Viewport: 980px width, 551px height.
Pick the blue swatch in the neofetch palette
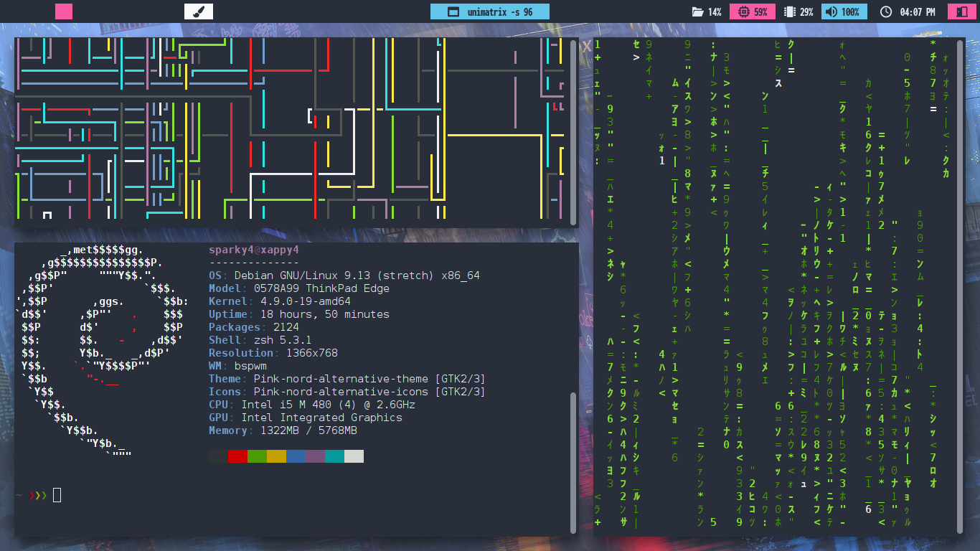[296, 456]
